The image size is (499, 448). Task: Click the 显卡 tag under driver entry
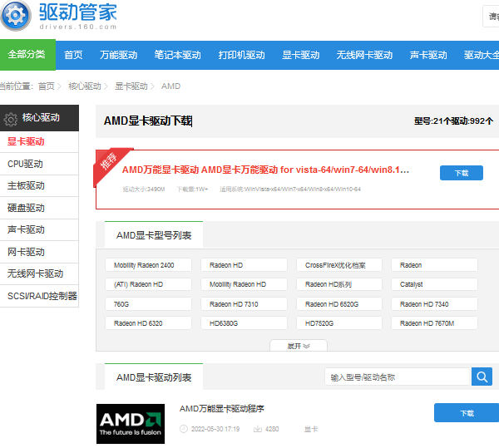point(311,429)
